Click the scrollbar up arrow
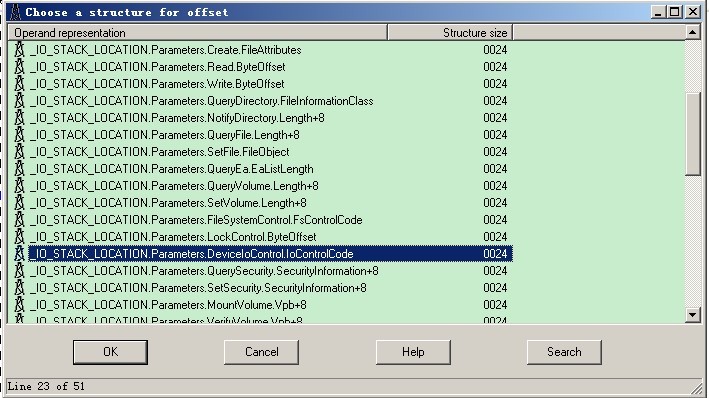Screen dimensions: 709x398 [692, 32]
